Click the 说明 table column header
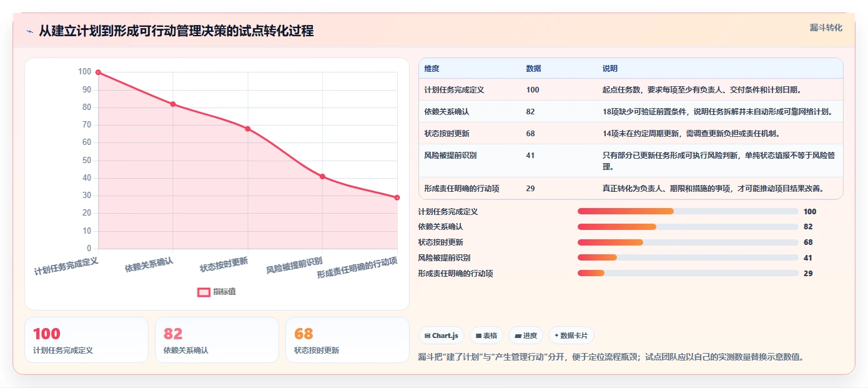The width and height of the screenshot is (868, 388). tap(610, 69)
